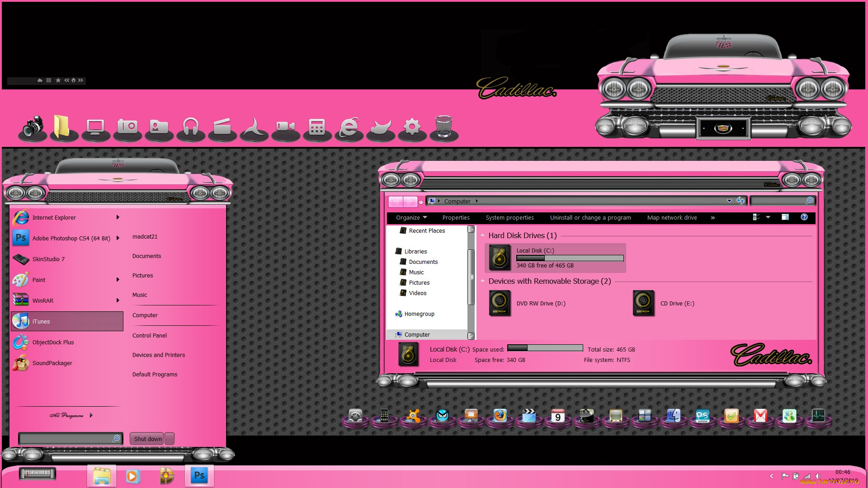Image resolution: width=868 pixels, height=488 pixels.
Task: Open Control Panel from start menu
Action: pyautogui.click(x=150, y=336)
